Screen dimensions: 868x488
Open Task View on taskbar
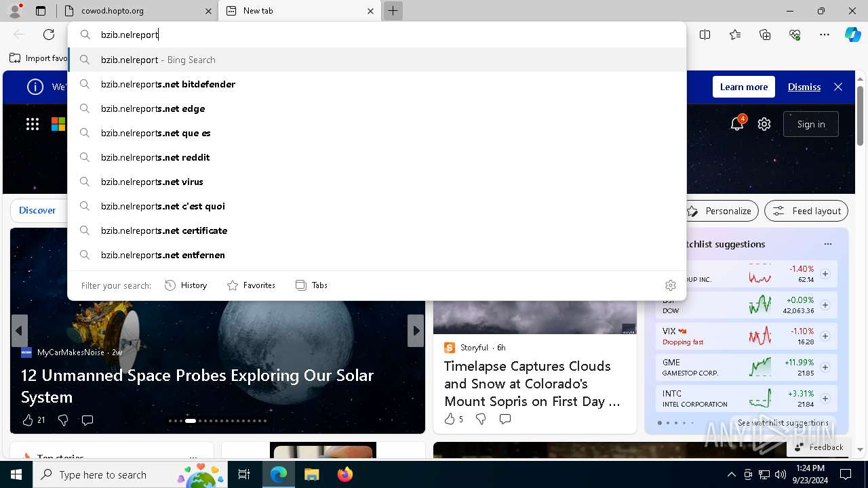tap(244, 474)
